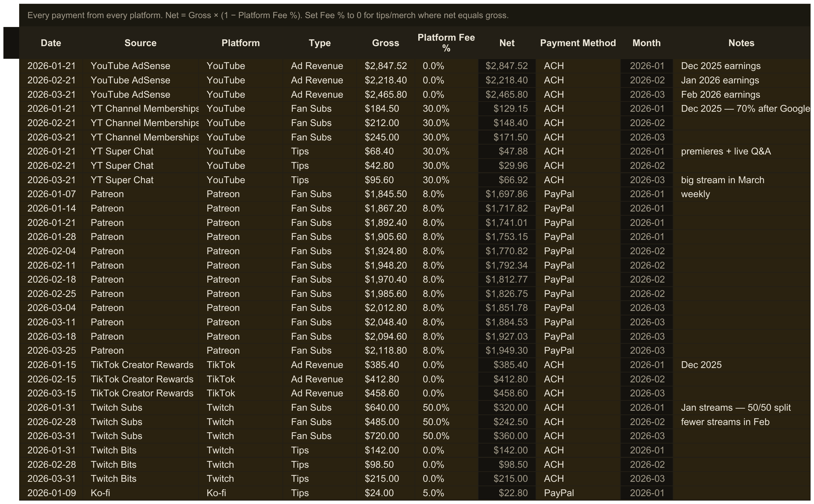Click the gross cell $720.00
Screen dimensions: 814x504
click(386, 436)
